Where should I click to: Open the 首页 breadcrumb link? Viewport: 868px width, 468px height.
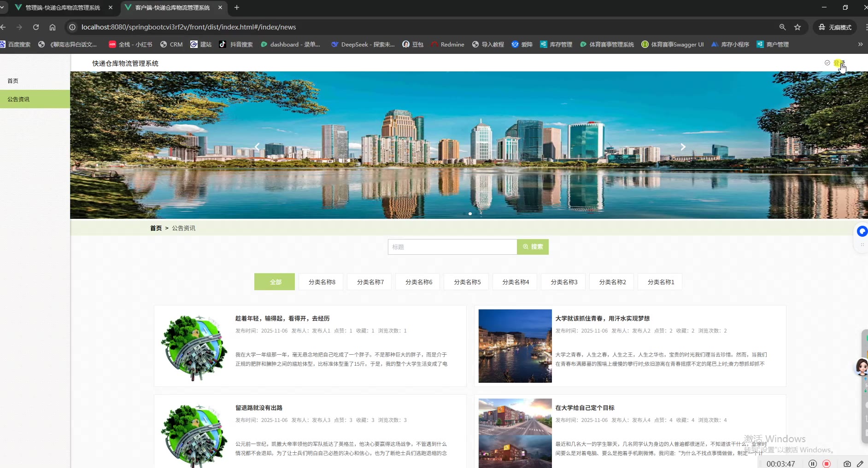click(x=156, y=228)
